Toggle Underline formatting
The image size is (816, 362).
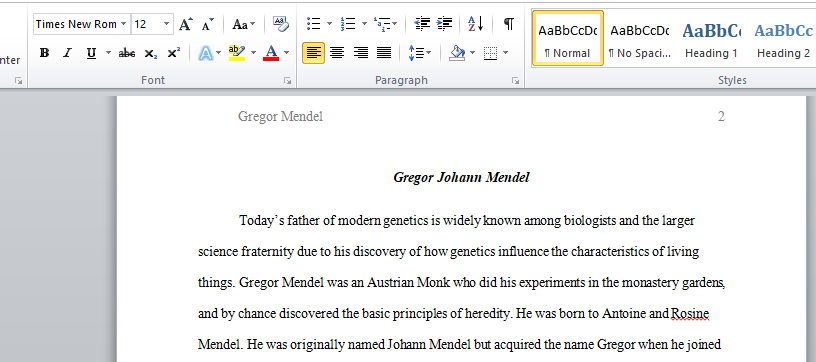pos(92,53)
